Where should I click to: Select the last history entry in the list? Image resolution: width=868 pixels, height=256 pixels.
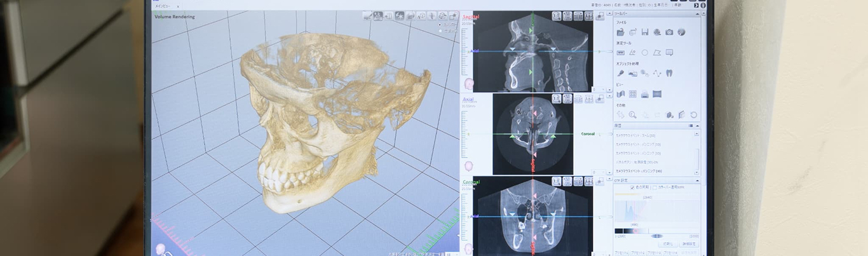(639, 171)
